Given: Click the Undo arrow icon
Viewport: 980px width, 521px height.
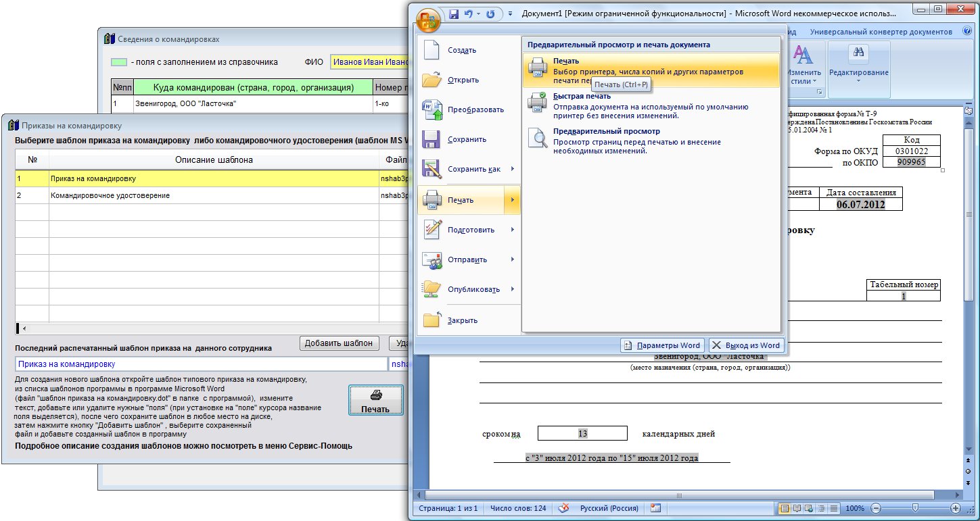Looking at the screenshot, I should pos(467,14).
